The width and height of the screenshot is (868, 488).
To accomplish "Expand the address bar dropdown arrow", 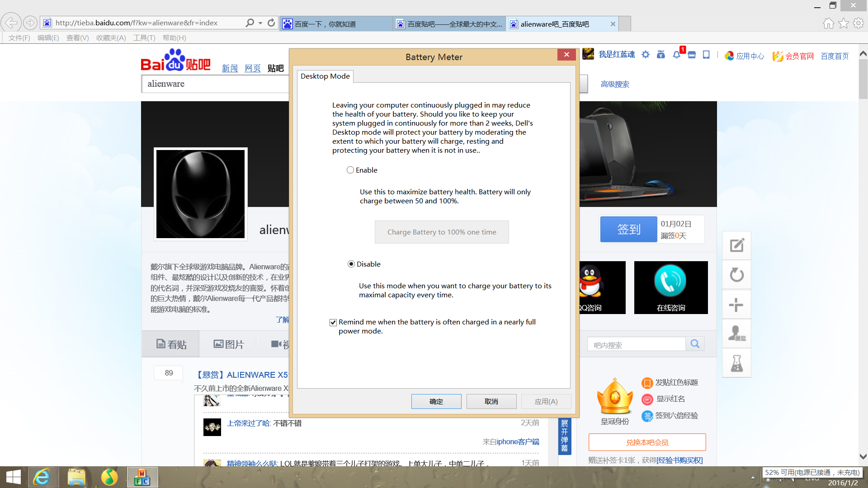I will point(260,23).
